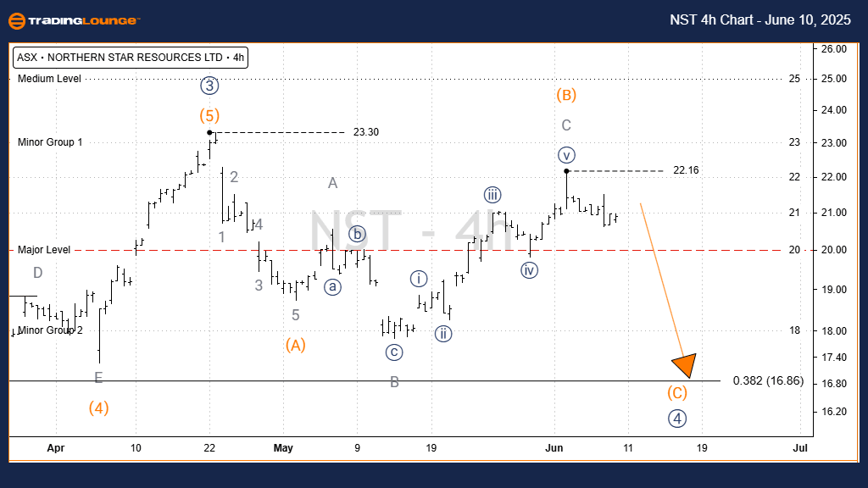The height and width of the screenshot is (488, 868).
Task: Select the circled wave b marker
Action: (359, 233)
